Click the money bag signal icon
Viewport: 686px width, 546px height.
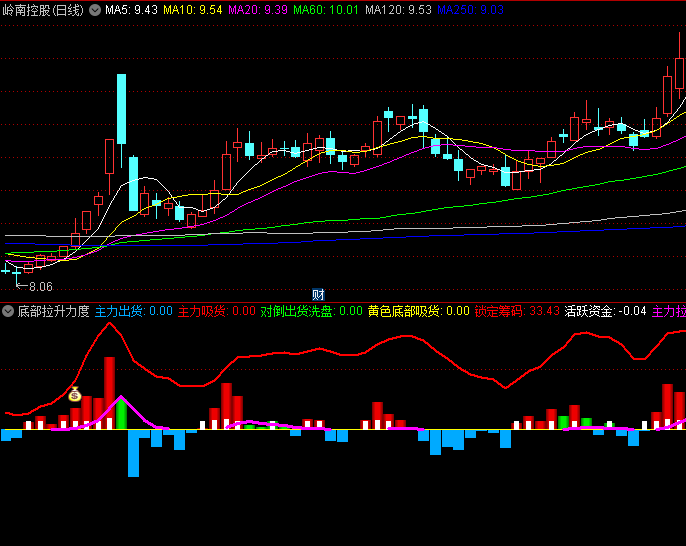tap(75, 394)
